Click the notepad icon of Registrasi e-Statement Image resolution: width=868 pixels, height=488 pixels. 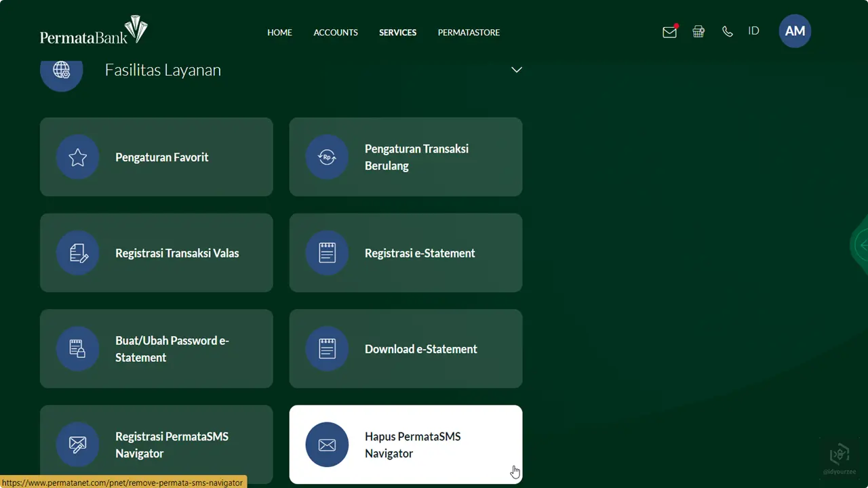click(x=328, y=253)
